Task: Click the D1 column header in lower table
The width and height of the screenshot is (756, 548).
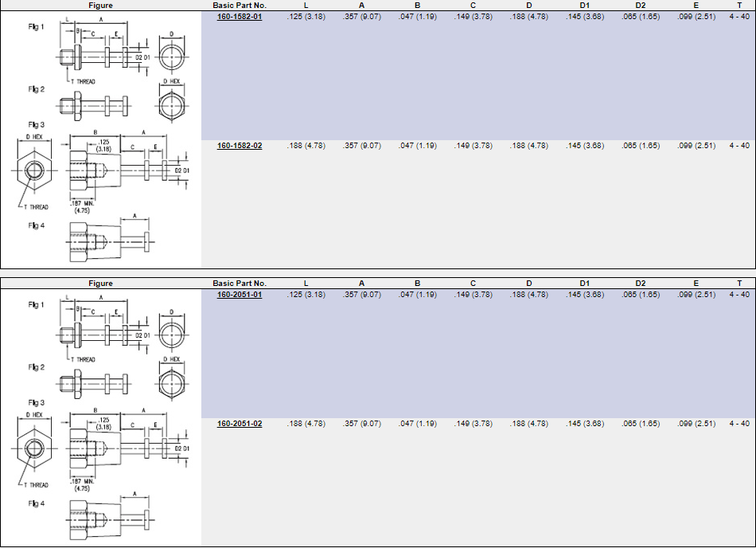Action: pyautogui.click(x=584, y=284)
